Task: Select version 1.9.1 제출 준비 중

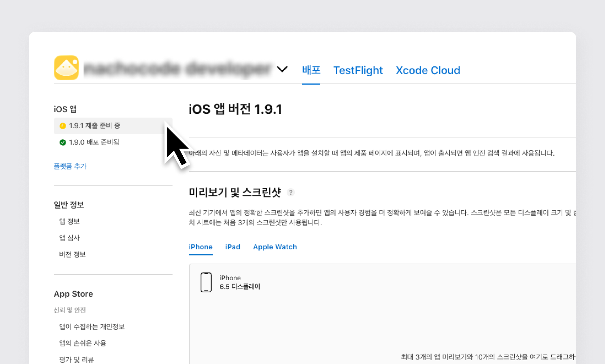Action: (94, 126)
